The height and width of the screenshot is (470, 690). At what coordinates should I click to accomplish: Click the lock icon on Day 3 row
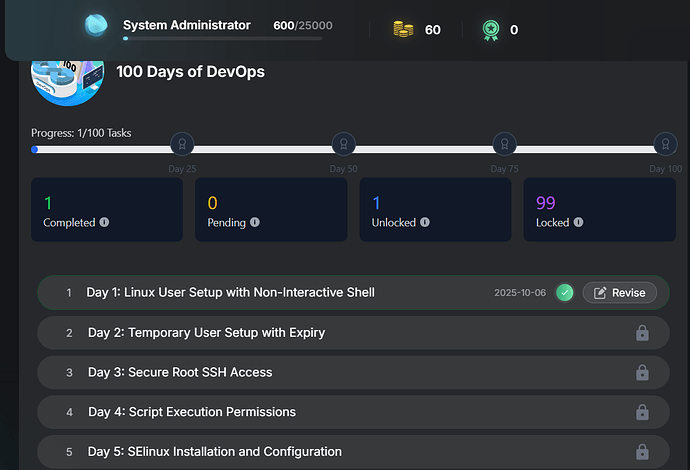click(642, 372)
